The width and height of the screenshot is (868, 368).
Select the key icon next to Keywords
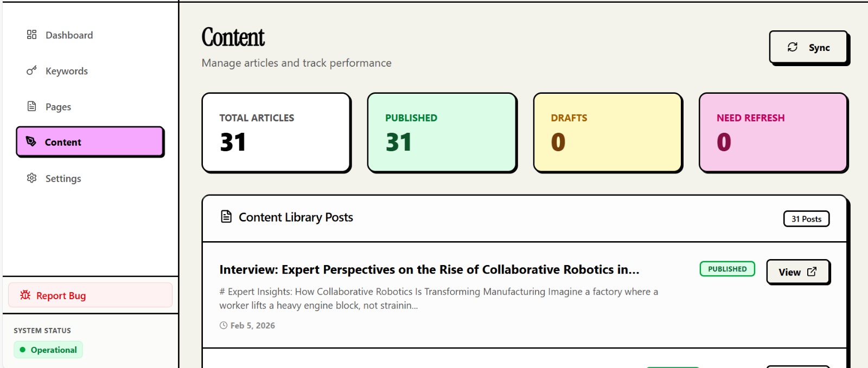pos(31,70)
